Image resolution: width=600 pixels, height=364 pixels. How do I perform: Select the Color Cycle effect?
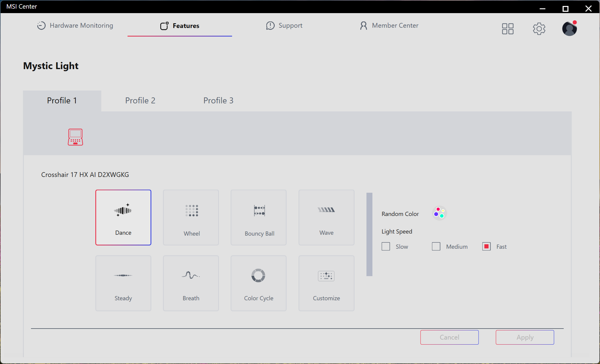tap(259, 283)
